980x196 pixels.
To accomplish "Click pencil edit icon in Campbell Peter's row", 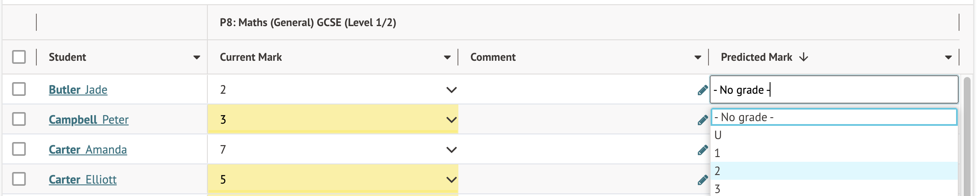I will (x=702, y=120).
